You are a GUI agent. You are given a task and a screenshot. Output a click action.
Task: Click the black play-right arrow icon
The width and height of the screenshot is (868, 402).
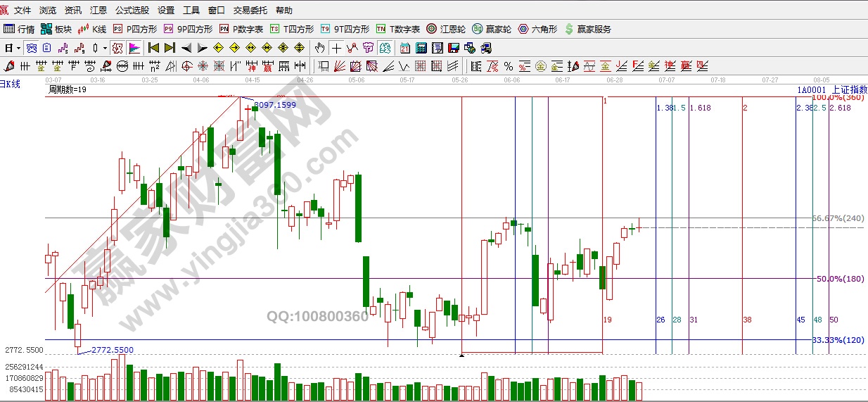coord(202,49)
